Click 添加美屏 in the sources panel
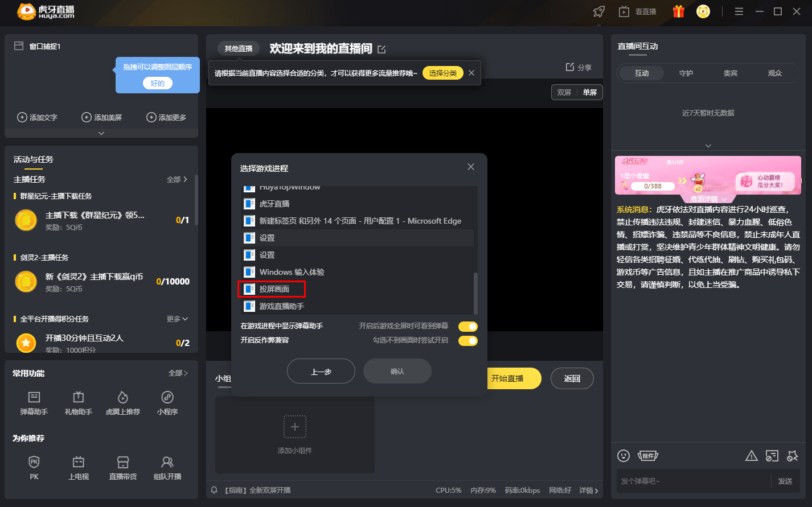Viewport: 812px width, 507px height. tap(102, 117)
